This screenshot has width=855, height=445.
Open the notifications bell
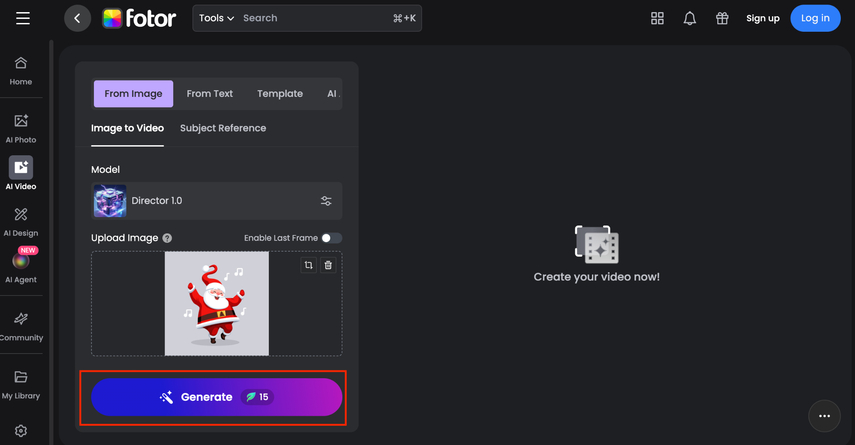click(x=690, y=18)
